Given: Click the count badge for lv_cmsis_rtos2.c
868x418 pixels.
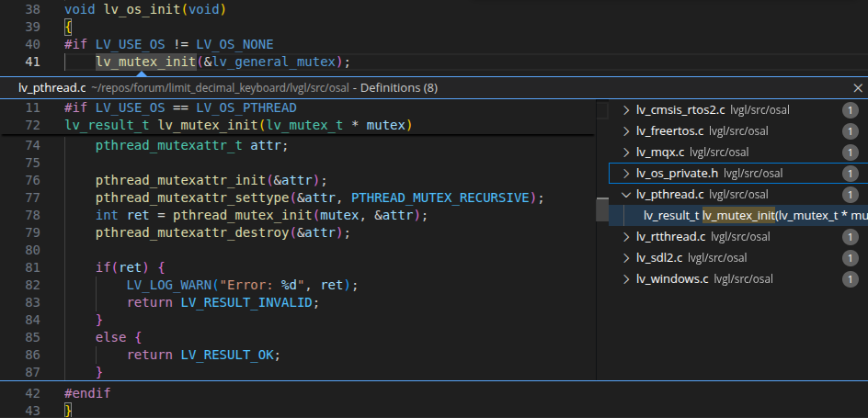Looking at the screenshot, I should [x=851, y=110].
